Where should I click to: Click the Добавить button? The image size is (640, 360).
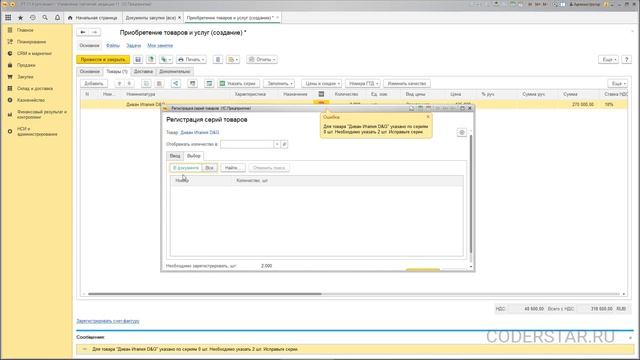pos(94,83)
